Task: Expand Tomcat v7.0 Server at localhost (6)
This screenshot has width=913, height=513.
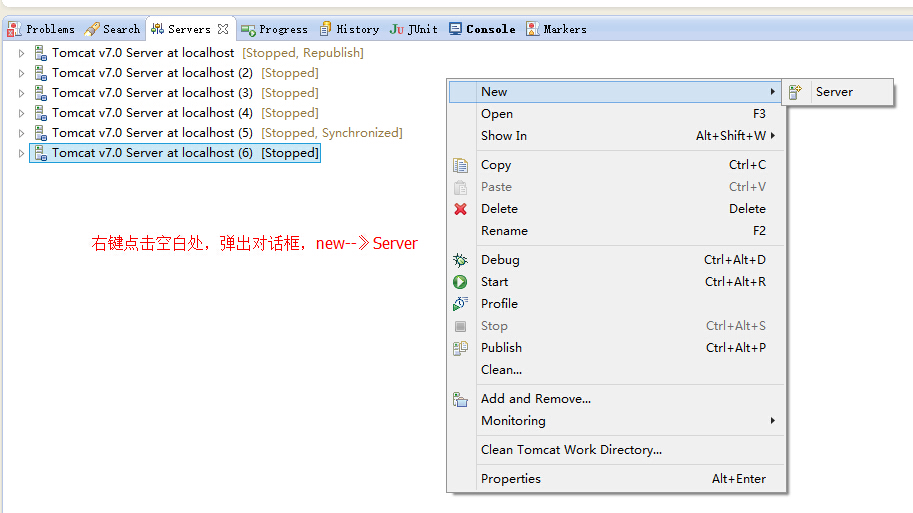Action: pyautogui.click(x=22, y=153)
